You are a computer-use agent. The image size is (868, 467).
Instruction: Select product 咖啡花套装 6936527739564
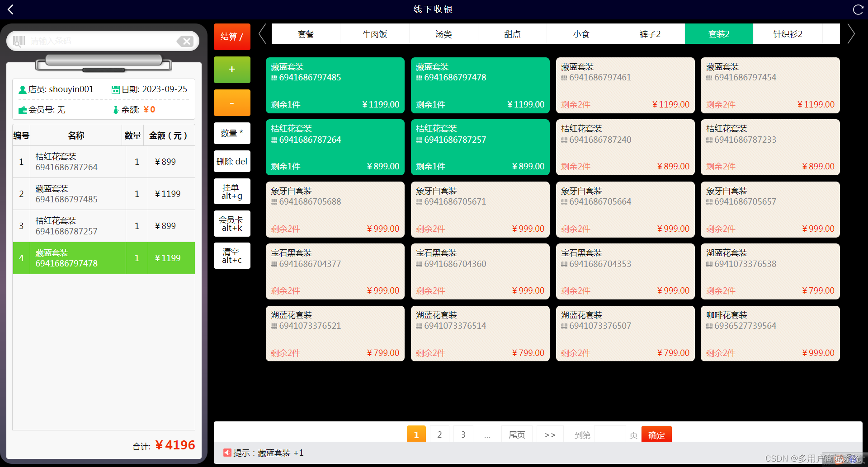(770, 334)
